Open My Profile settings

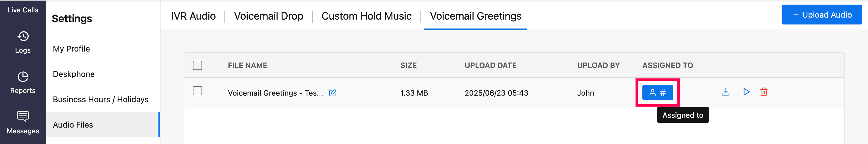click(71, 49)
